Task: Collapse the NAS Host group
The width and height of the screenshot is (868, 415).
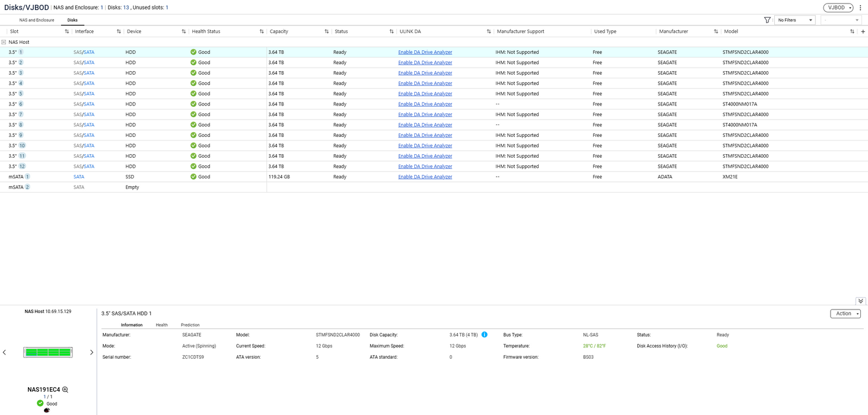Action: click(4, 42)
